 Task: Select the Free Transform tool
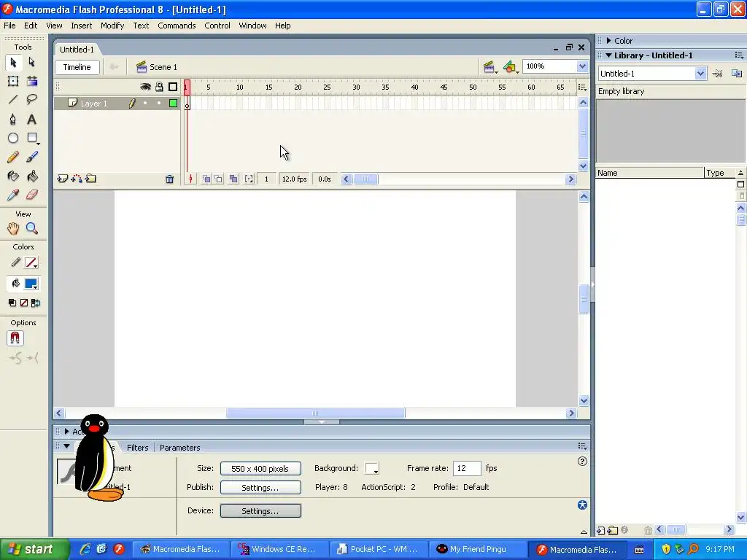coord(13,81)
